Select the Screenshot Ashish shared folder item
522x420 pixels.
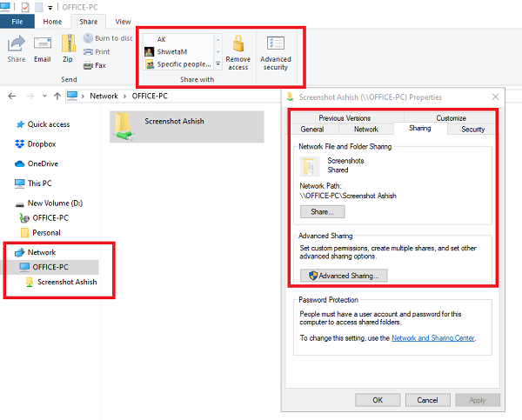187,127
